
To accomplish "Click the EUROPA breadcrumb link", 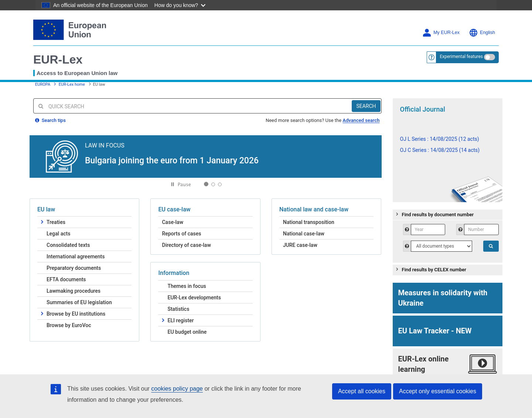I will 42,84.
